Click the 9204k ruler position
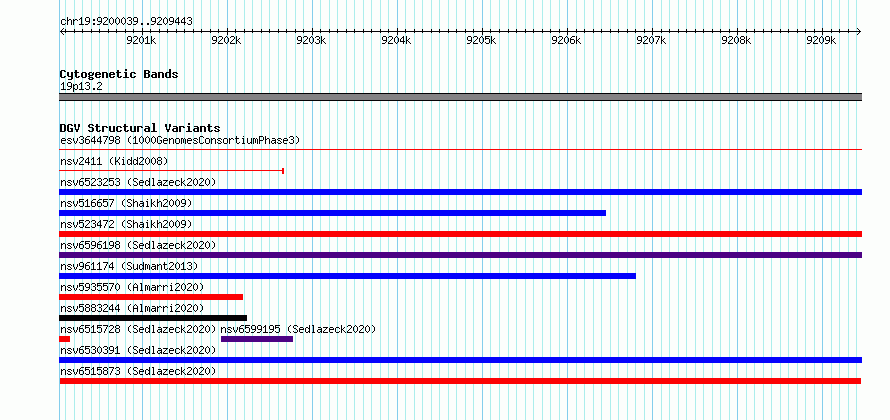This screenshot has width=890, height=420. click(396, 40)
